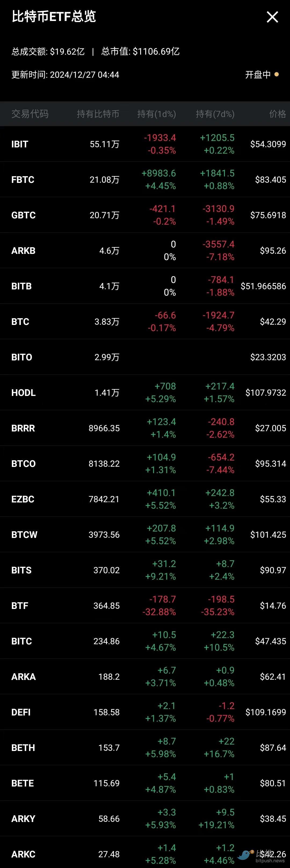The height and width of the screenshot is (868, 290).
Task: Sort by 持有(1d%) column header
Action: tap(157, 114)
